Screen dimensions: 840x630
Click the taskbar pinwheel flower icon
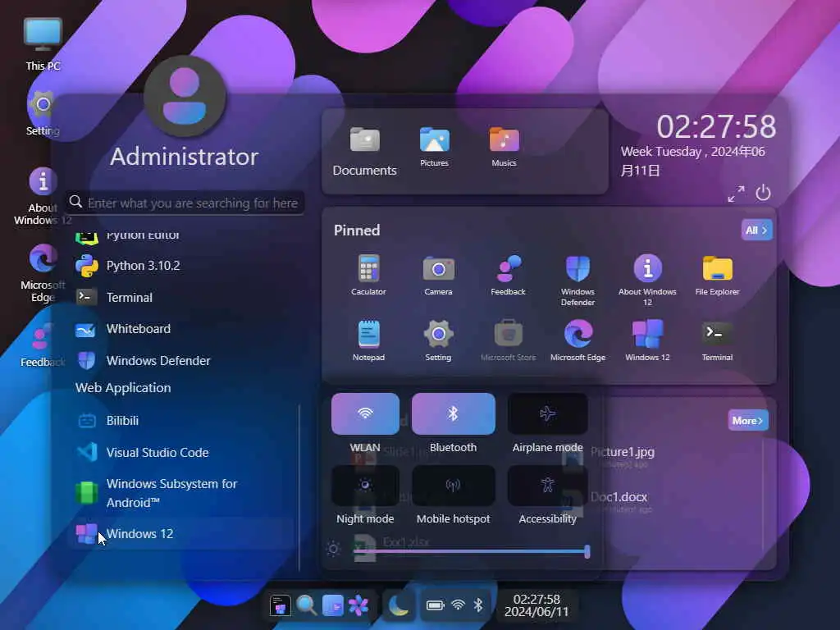click(x=358, y=605)
